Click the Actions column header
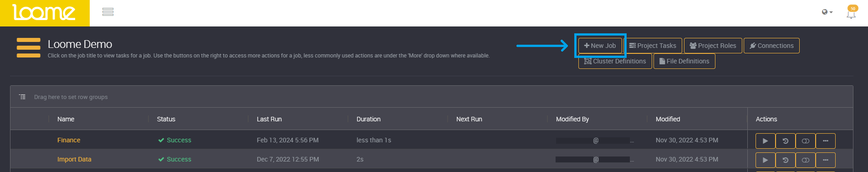868x172 pixels. (766, 119)
